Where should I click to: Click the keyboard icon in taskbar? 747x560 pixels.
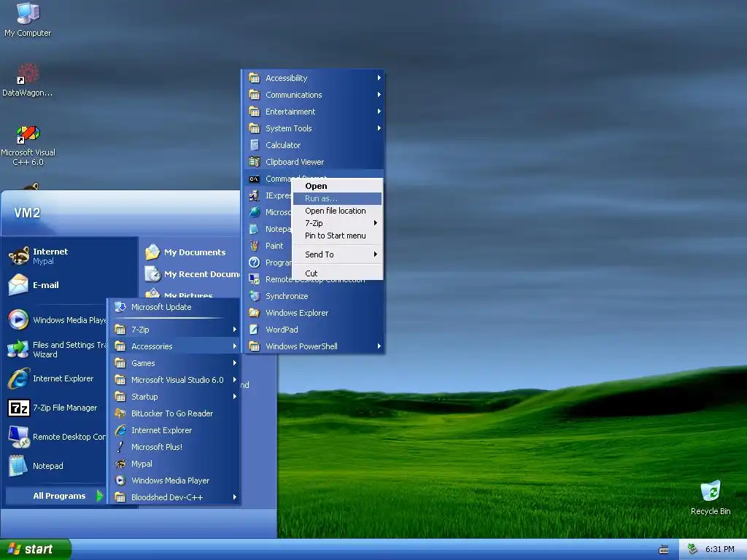click(x=664, y=550)
